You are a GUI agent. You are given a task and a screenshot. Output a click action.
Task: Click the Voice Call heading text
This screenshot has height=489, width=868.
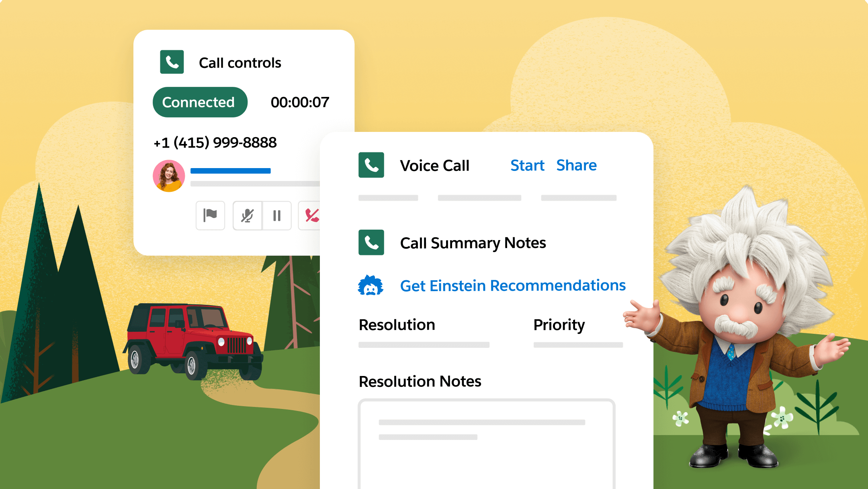pyautogui.click(x=434, y=165)
